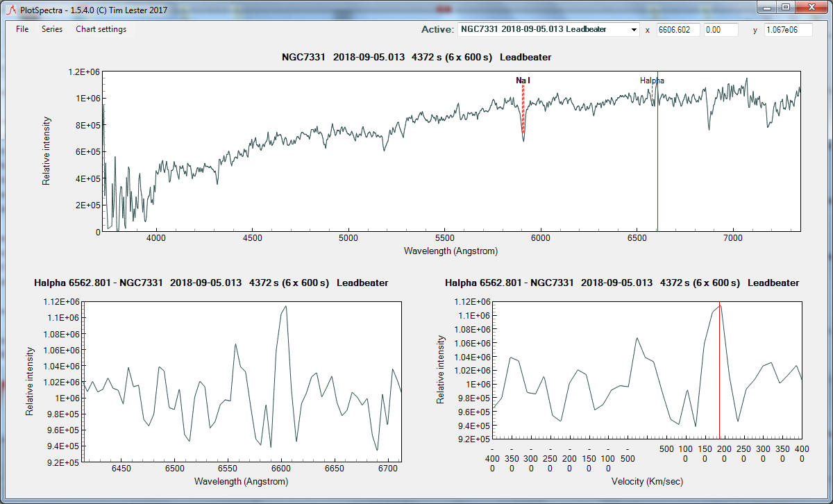Click the y value field showing 1.067e06
Screen dimensions: 833x504
pyautogui.click(x=787, y=30)
